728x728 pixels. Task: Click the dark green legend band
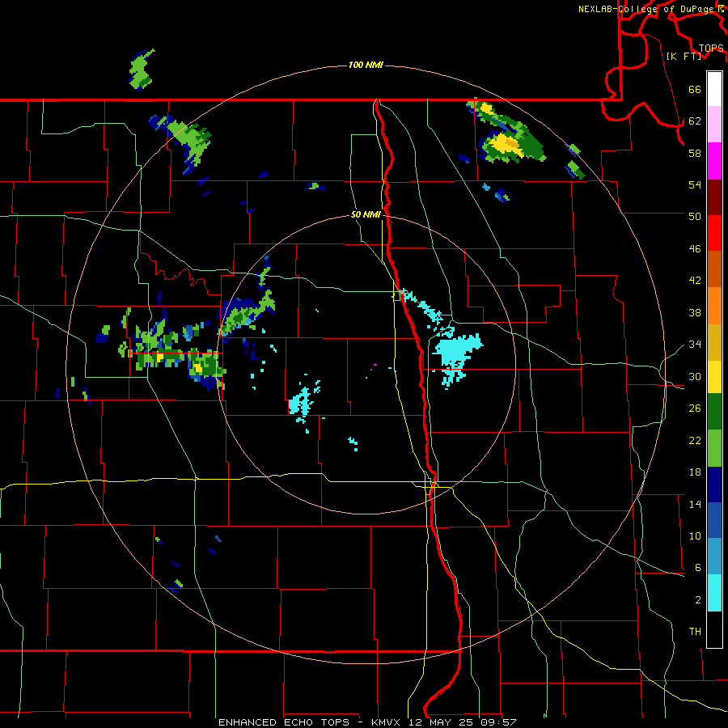coord(714,412)
